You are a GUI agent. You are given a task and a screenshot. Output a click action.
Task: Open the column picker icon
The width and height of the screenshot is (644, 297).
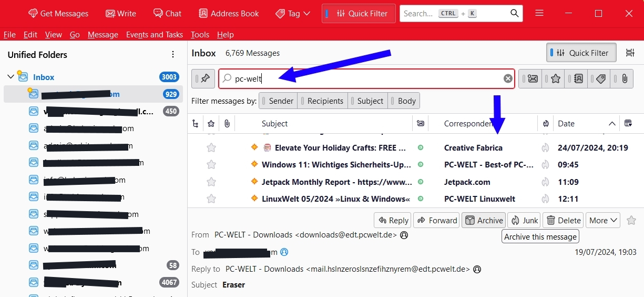(x=628, y=124)
